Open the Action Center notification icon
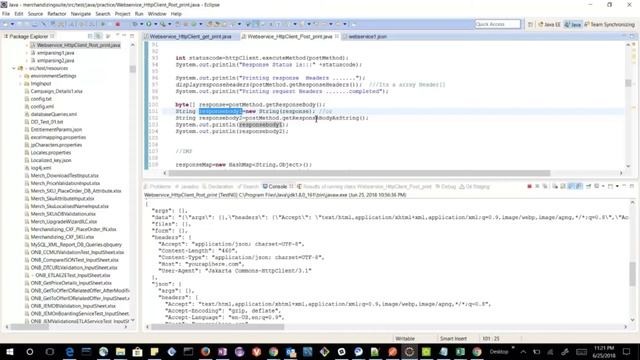Image resolution: width=640 pixels, height=360 pixels. coord(627,351)
